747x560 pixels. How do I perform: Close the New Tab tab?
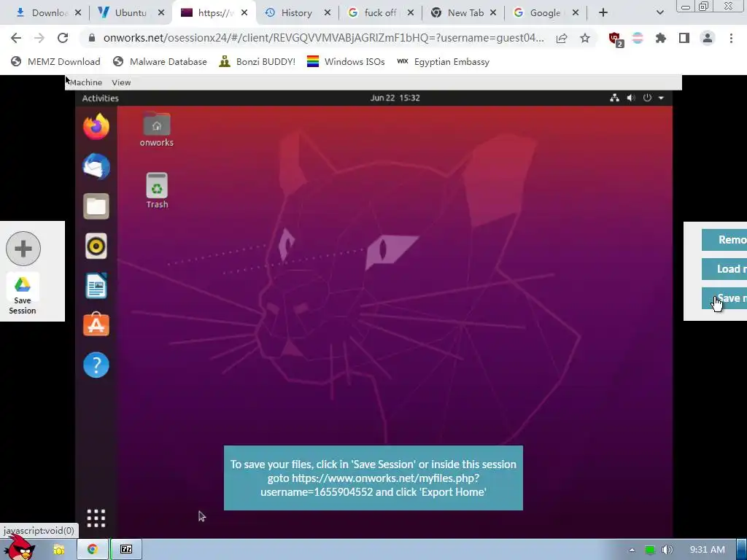[x=493, y=13]
